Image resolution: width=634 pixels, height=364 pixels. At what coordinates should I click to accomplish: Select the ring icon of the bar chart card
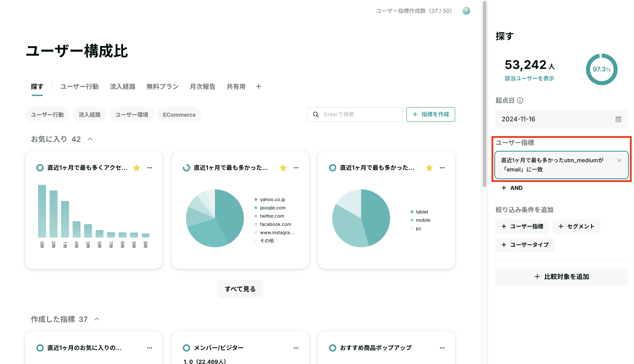(x=40, y=168)
